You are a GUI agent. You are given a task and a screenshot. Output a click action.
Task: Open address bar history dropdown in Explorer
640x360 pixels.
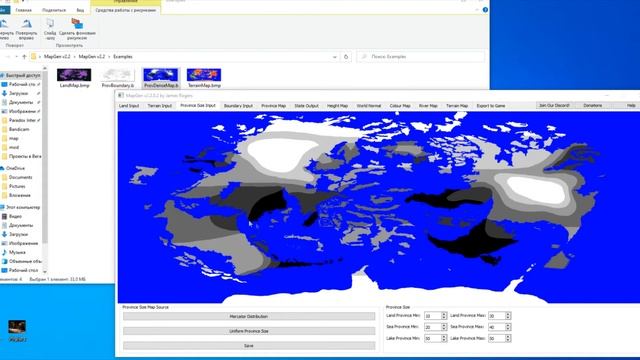335,57
